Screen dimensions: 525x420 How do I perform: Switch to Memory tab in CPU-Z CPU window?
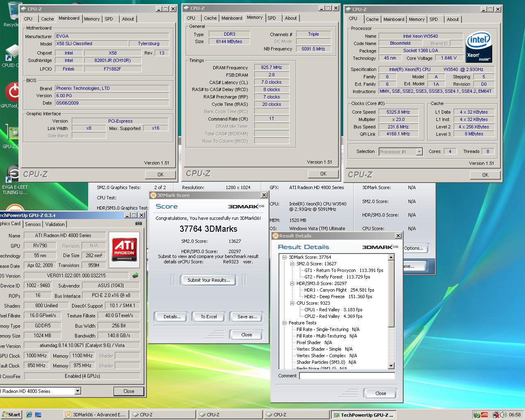click(417, 19)
